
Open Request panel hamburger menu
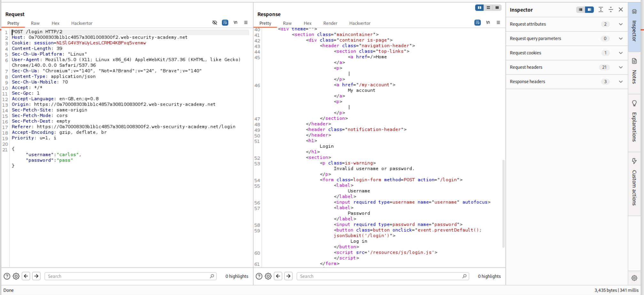pos(246,23)
